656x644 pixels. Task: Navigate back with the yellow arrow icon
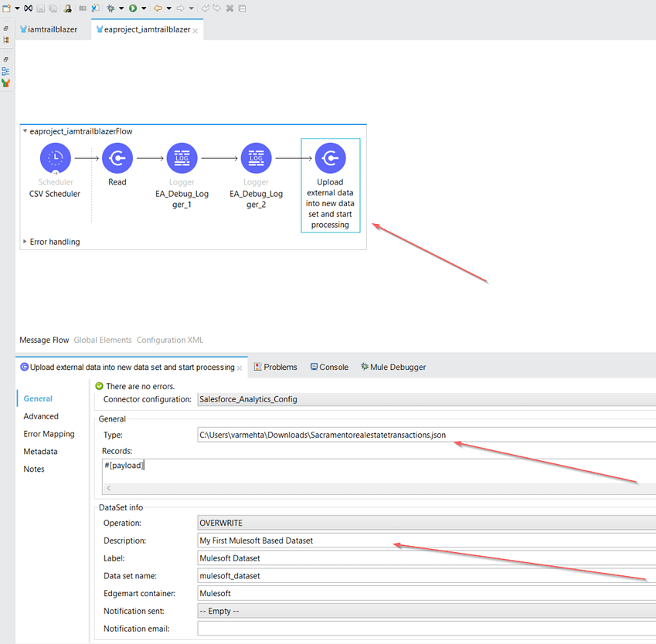click(158, 8)
